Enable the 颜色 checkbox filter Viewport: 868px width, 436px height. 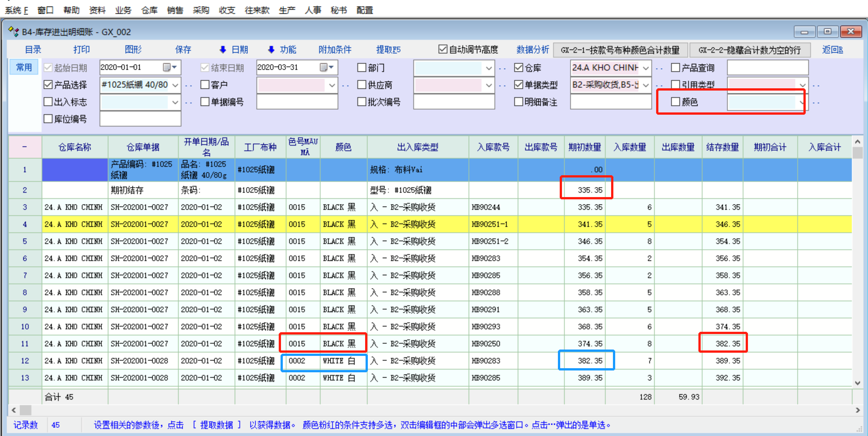point(676,102)
